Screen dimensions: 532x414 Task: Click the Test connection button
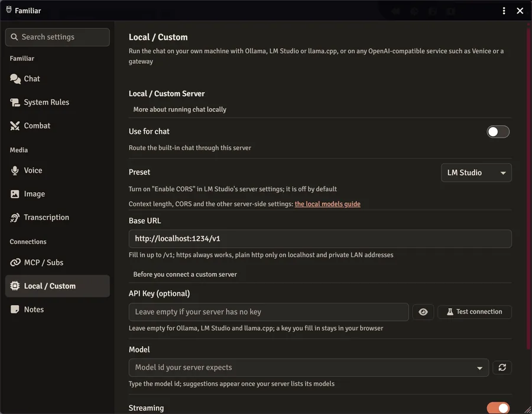tap(474, 312)
